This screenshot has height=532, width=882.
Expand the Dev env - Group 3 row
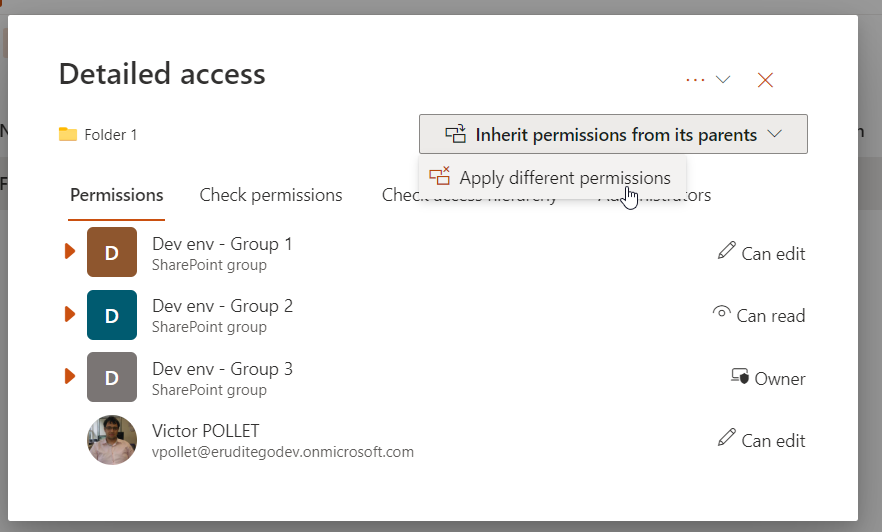[x=70, y=376]
